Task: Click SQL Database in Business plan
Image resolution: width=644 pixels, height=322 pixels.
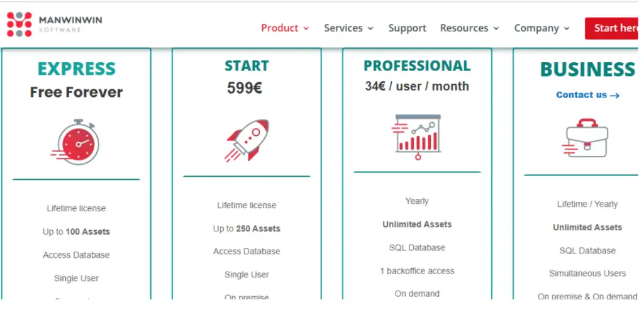Action: click(x=587, y=250)
